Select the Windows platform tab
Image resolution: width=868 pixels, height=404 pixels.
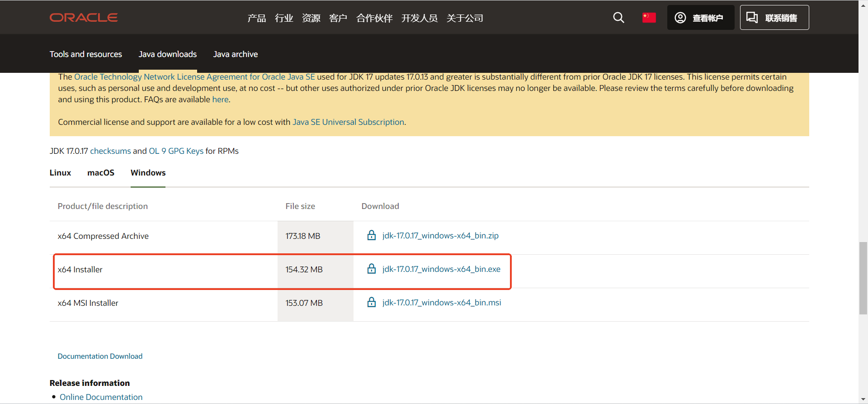pyautogui.click(x=148, y=173)
